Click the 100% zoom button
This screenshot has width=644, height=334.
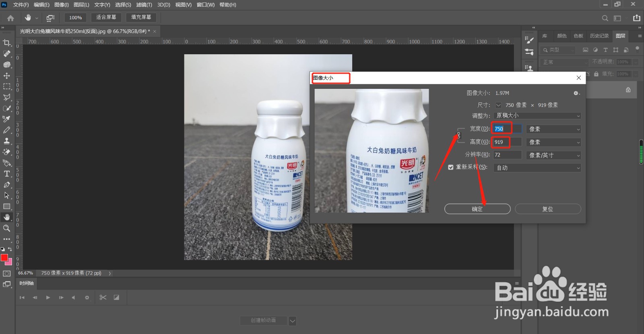tap(75, 18)
